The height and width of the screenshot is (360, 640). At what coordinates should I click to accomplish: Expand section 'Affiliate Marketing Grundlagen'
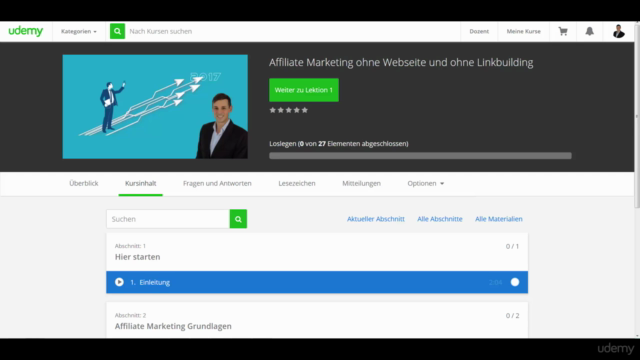coord(317,320)
